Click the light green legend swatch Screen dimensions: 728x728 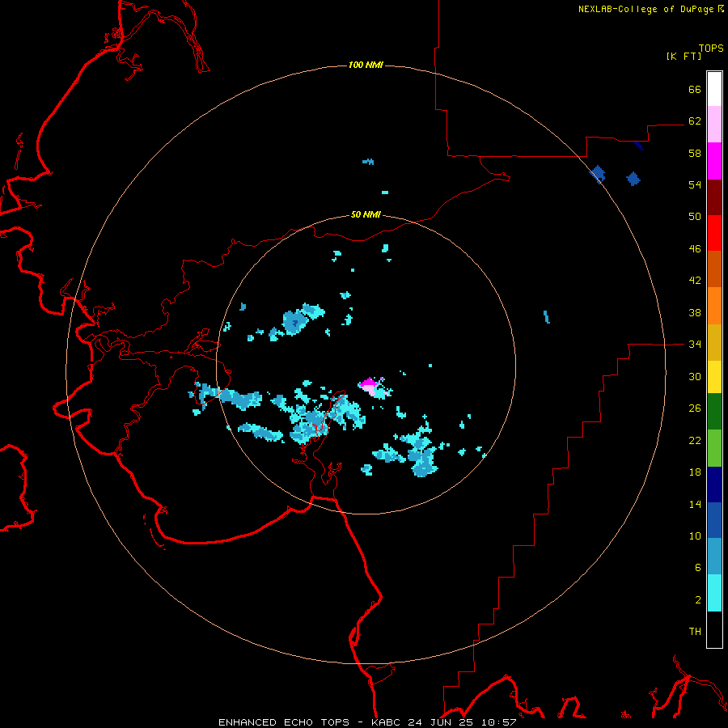[x=714, y=448]
